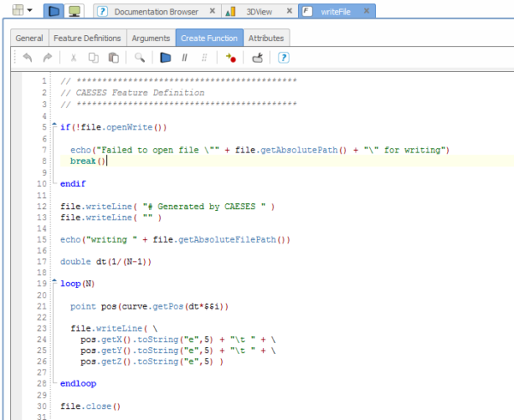Viewport: 514px width, 420px height.
Task: Click the redo arrow in editor toolbar
Action: [46, 57]
